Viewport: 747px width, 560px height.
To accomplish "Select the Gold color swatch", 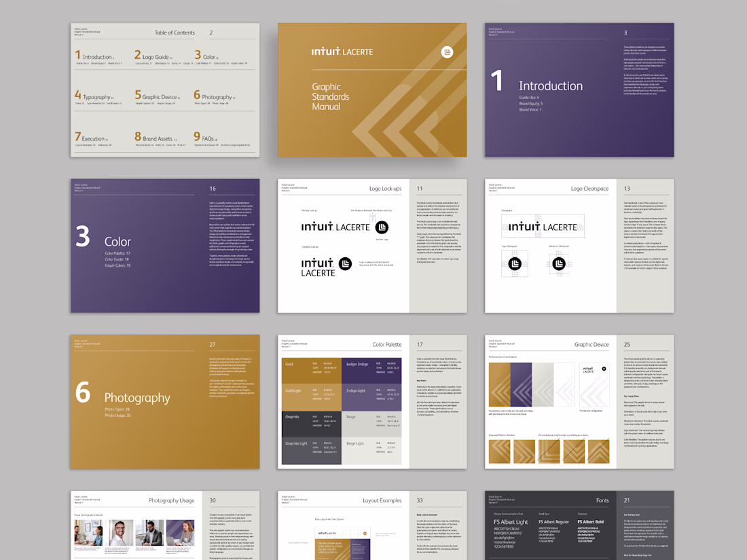I will coord(312,371).
